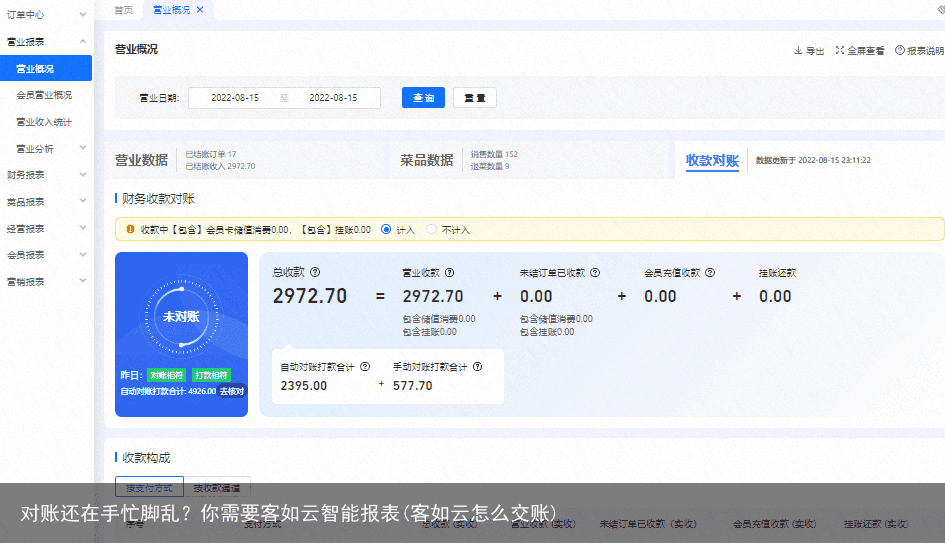Expand the 会员报表 menu
945x543 pixels.
click(x=83, y=255)
